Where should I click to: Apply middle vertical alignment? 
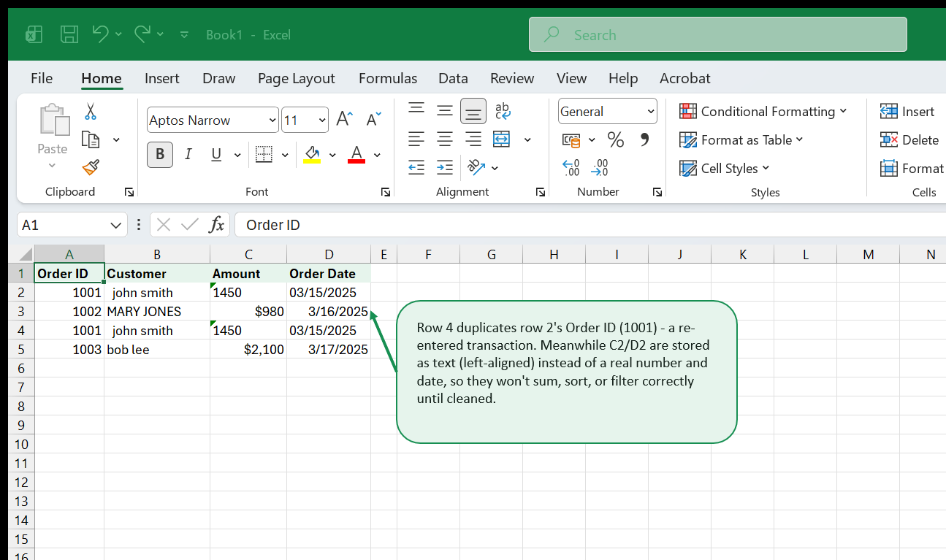(x=445, y=111)
